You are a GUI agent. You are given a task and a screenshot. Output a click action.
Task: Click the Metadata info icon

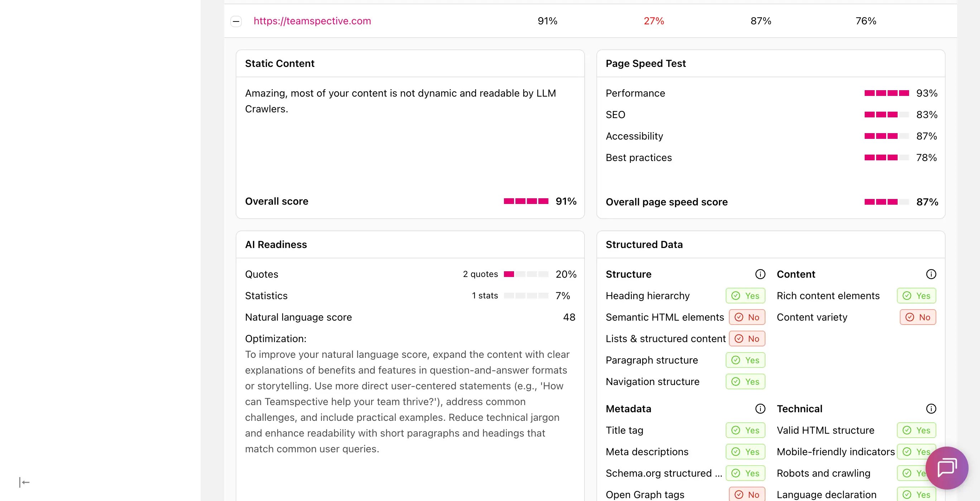tap(760, 409)
